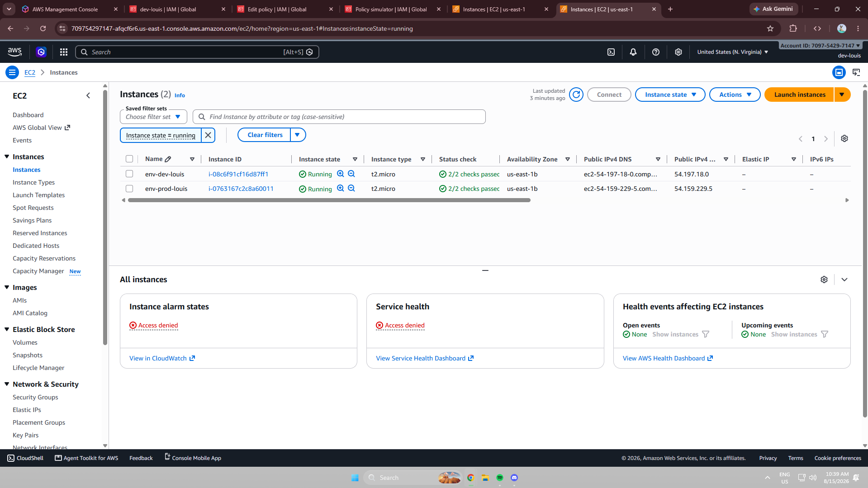This screenshot has height=488, width=868.
Task: Open Spotify from the taskbar
Action: (500, 478)
